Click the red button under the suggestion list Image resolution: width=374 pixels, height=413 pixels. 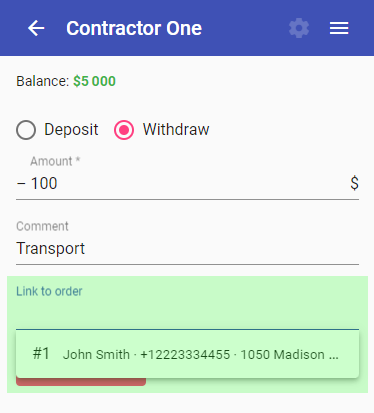pyautogui.click(x=81, y=382)
